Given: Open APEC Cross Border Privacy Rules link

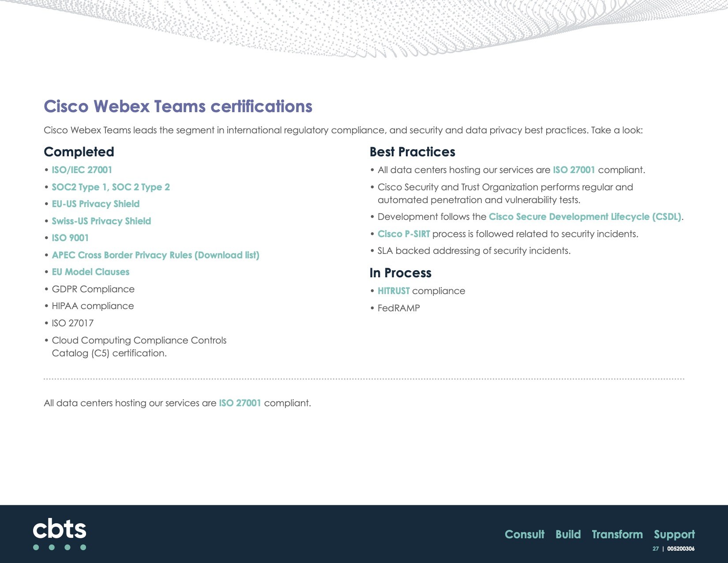Looking at the screenshot, I should [155, 255].
